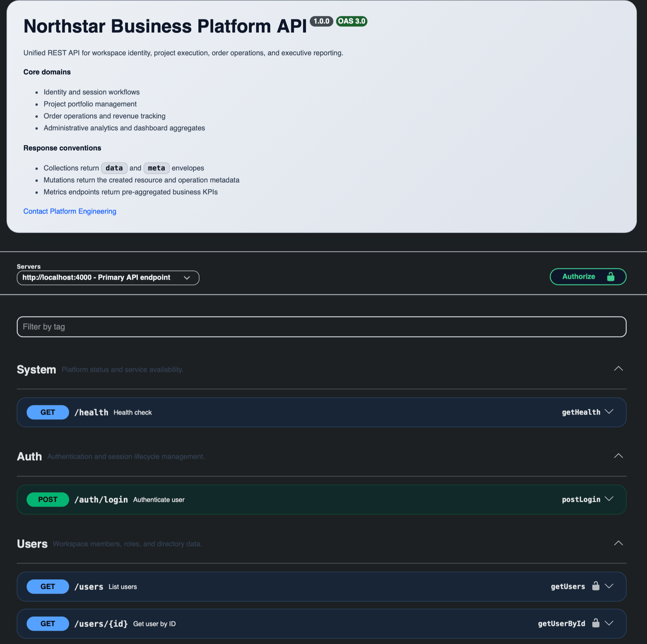The height and width of the screenshot is (644, 647).
Task: Click the 'data' inline code label
Action: [x=114, y=168]
